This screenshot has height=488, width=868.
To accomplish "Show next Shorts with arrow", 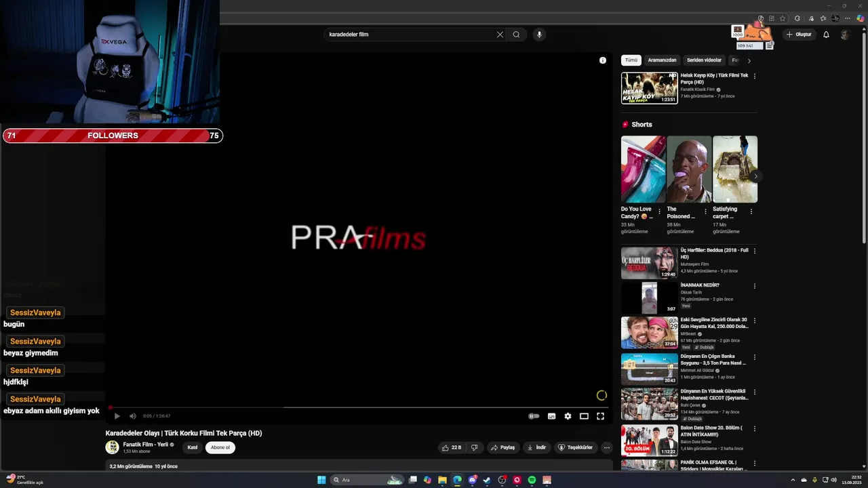I will click(755, 176).
